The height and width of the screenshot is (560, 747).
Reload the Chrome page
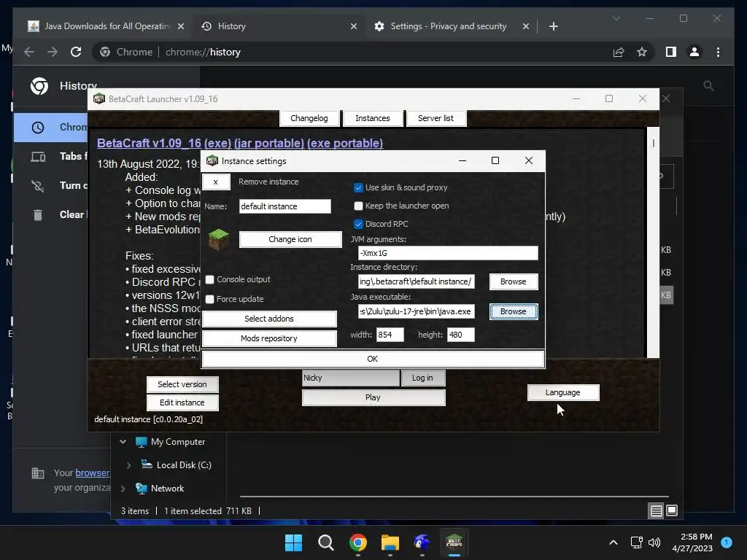click(76, 52)
